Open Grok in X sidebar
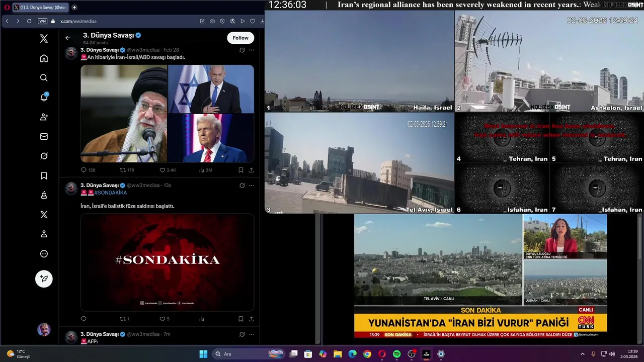This screenshot has width=644, height=362. pyautogui.click(x=44, y=156)
